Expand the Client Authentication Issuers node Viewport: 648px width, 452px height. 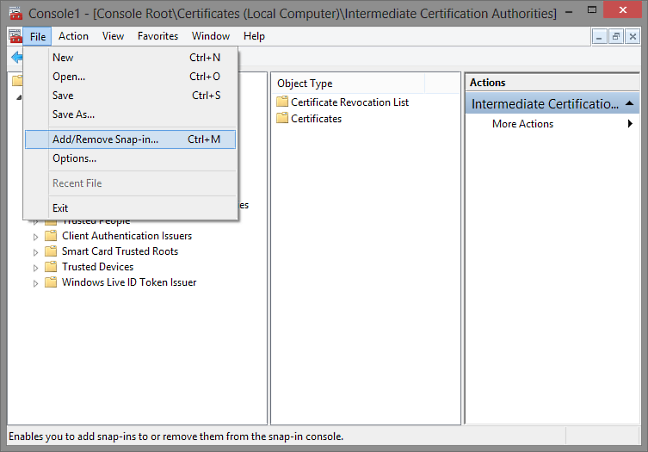[x=36, y=237]
